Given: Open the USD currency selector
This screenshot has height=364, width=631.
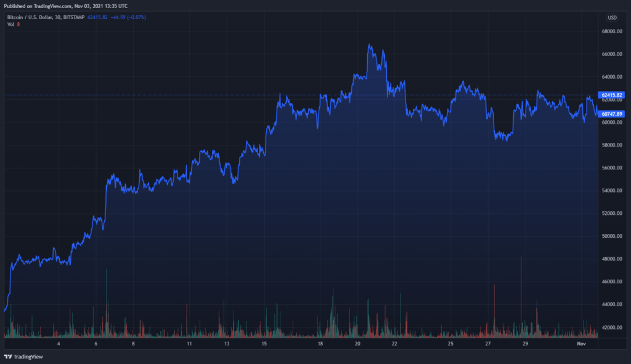Looking at the screenshot, I should tap(612, 18).
